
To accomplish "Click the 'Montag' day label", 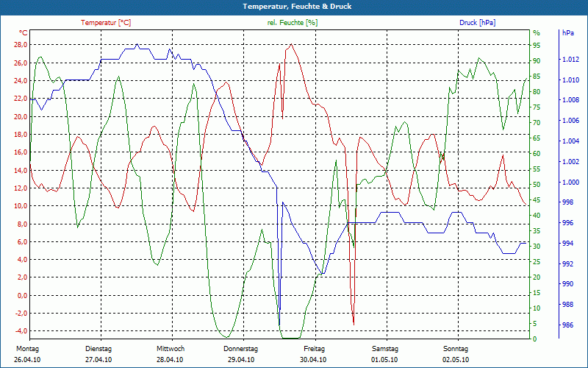I will coord(27,349).
